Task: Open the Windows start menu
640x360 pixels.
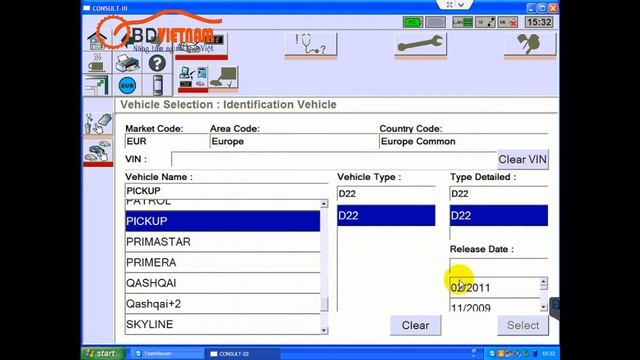Action: 101,353
